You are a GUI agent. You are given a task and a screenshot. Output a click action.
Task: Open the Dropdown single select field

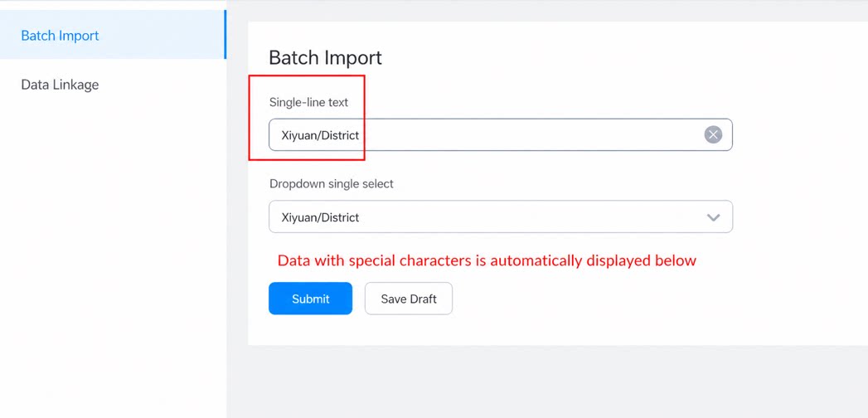point(501,216)
